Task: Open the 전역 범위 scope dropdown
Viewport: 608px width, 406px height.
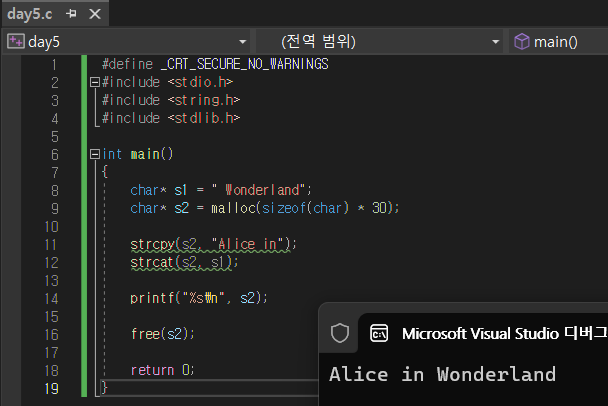Action: click(x=495, y=41)
